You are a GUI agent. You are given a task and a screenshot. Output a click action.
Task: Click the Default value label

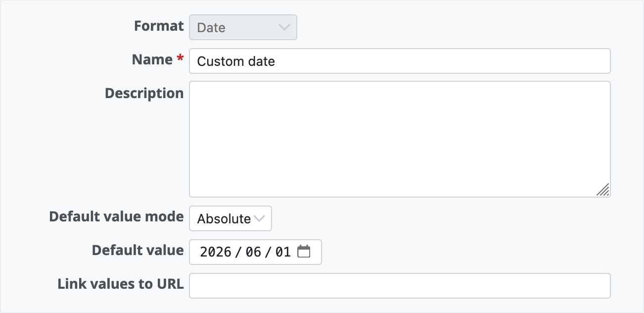[138, 250]
